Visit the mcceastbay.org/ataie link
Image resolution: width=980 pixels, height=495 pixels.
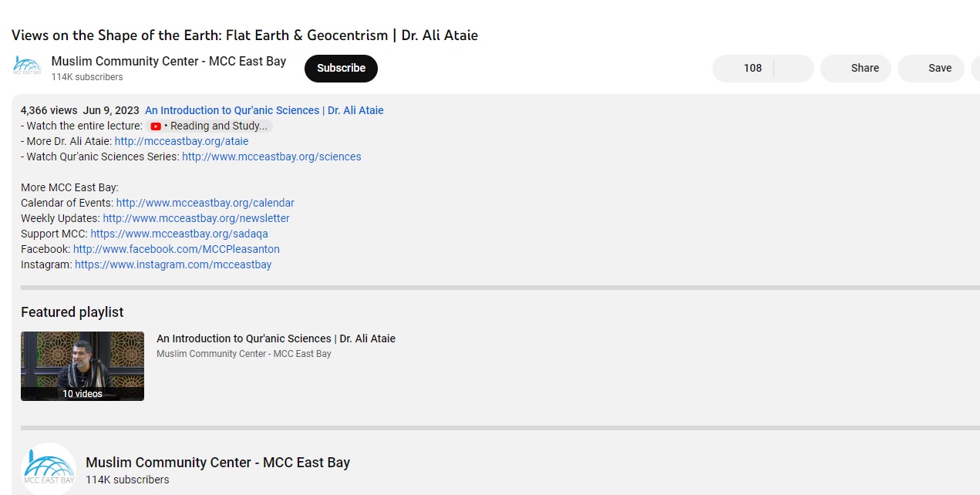pyautogui.click(x=181, y=141)
